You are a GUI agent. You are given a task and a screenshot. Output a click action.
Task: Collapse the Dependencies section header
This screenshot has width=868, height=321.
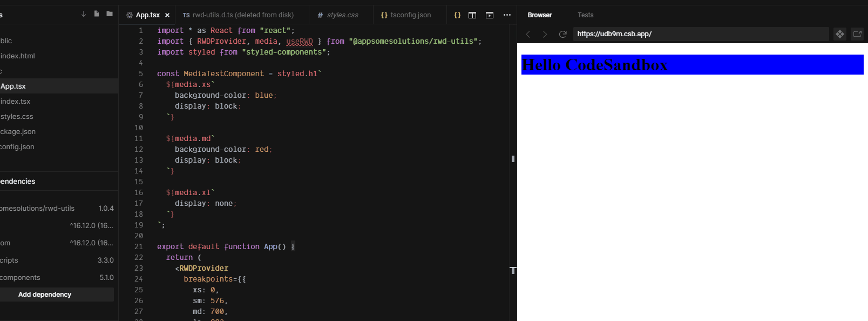[59, 182]
